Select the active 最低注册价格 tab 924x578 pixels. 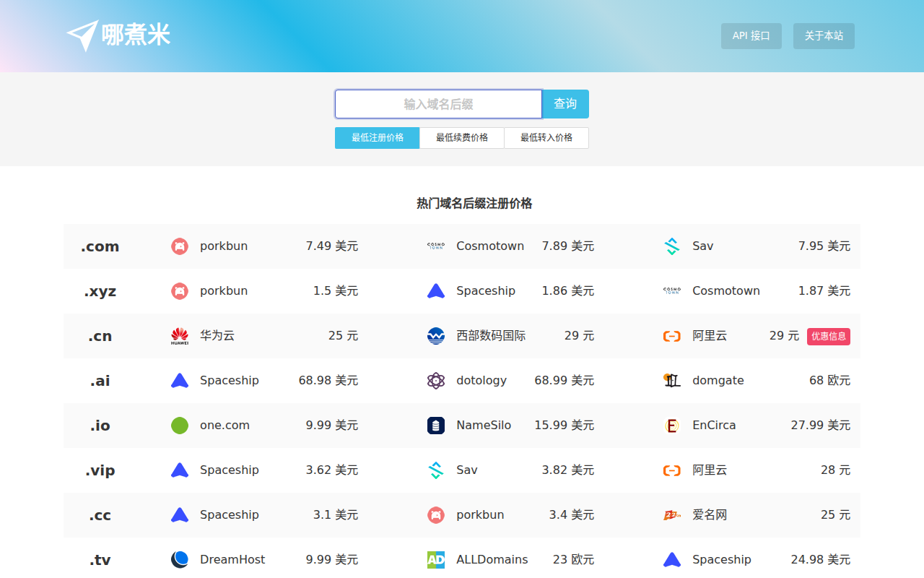(377, 138)
